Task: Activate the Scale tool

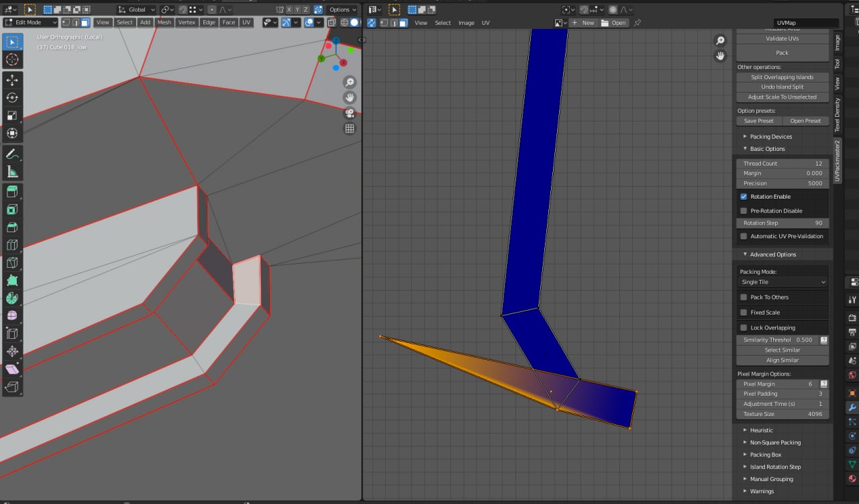Action: pyautogui.click(x=11, y=115)
